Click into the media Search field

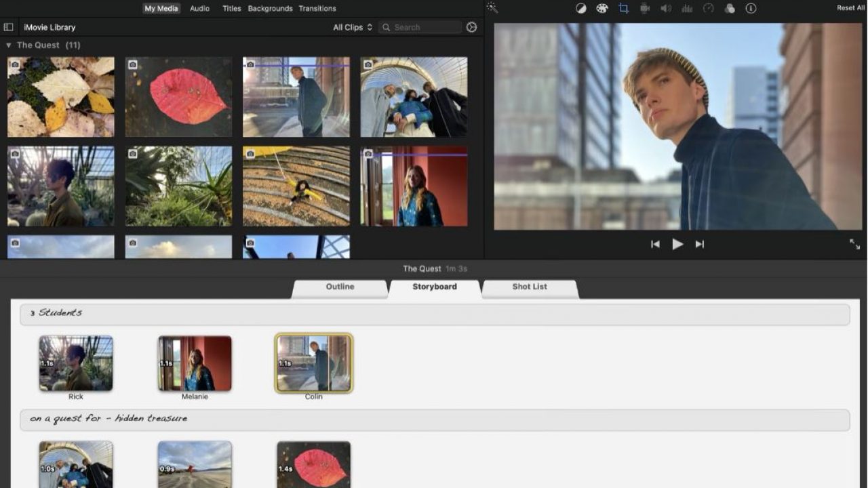pos(420,27)
